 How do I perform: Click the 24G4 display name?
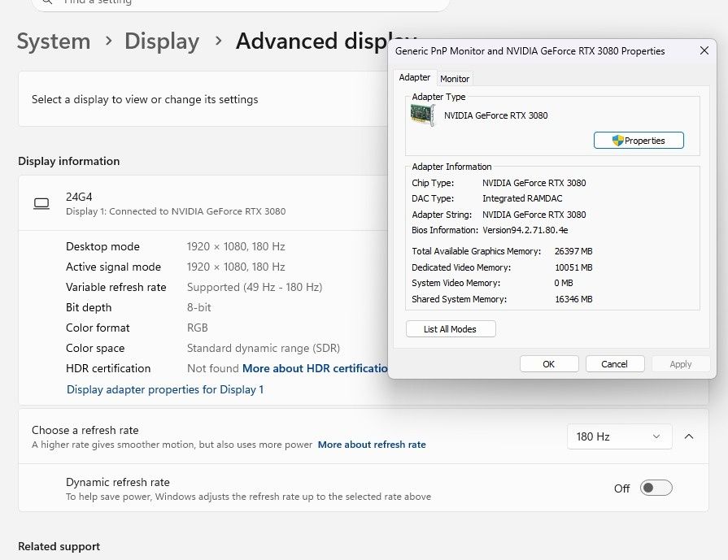[x=79, y=197]
